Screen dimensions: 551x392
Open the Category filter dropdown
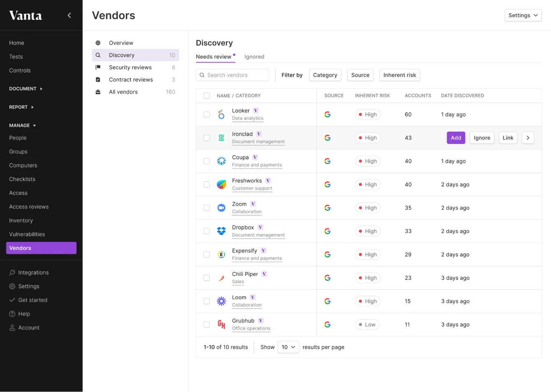[x=325, y=75]
